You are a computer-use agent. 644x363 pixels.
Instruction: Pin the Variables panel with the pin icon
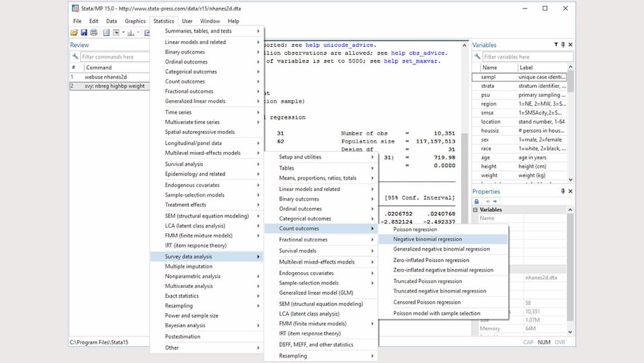pos(563,45)
